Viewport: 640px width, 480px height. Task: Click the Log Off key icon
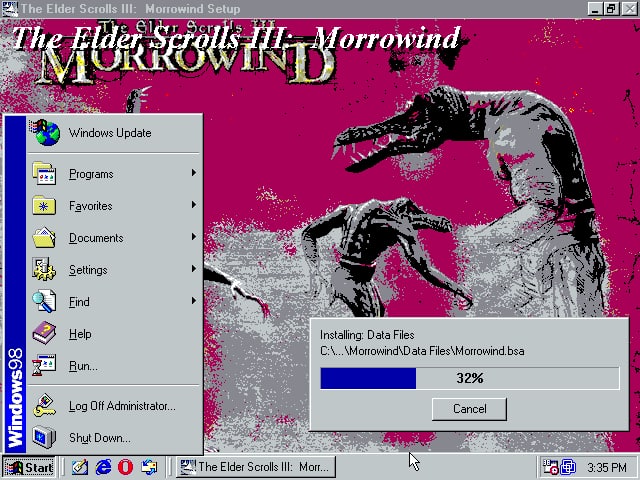pos(44,405)
